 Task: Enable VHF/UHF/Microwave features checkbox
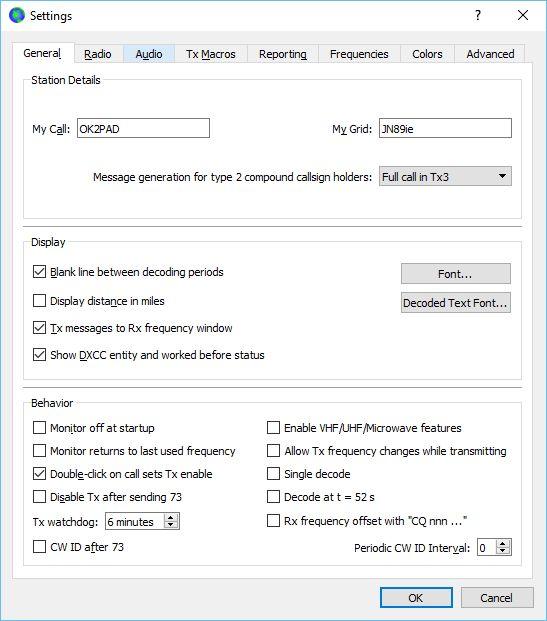click(x=273, y=428)
